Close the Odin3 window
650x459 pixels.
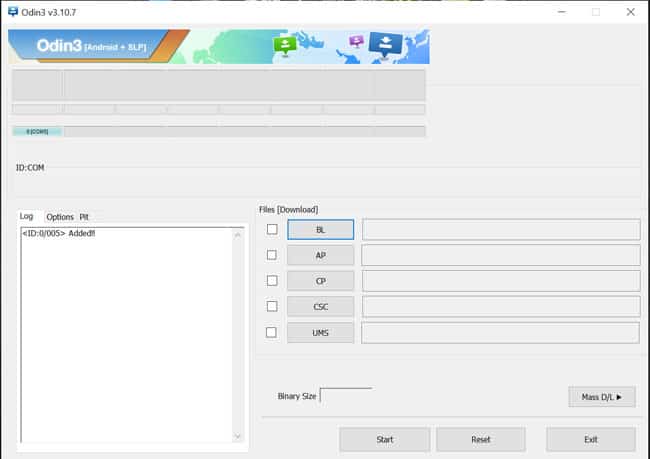coord(631,12)
